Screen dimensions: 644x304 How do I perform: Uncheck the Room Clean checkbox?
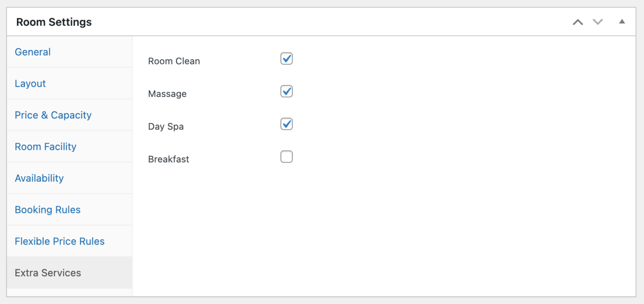(x=286, y=59)
